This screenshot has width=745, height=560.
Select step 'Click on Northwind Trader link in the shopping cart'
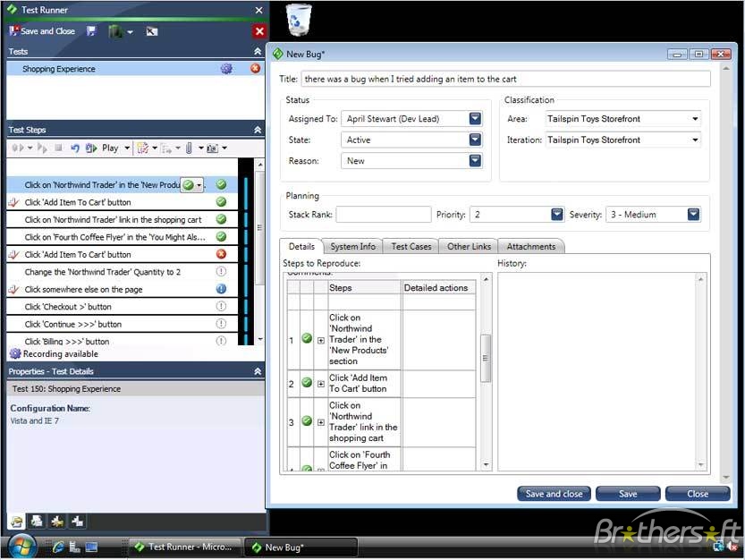click(x=123, y=220)
